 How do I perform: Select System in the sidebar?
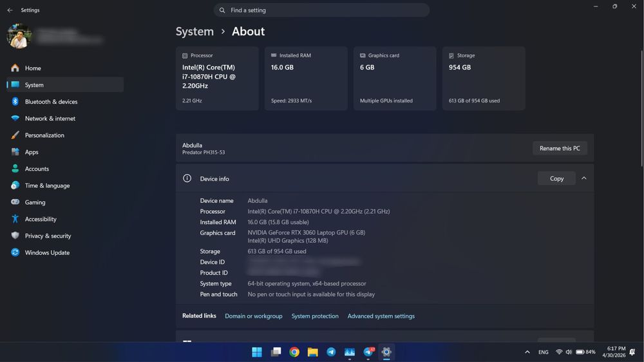click(x=65, y=84)
